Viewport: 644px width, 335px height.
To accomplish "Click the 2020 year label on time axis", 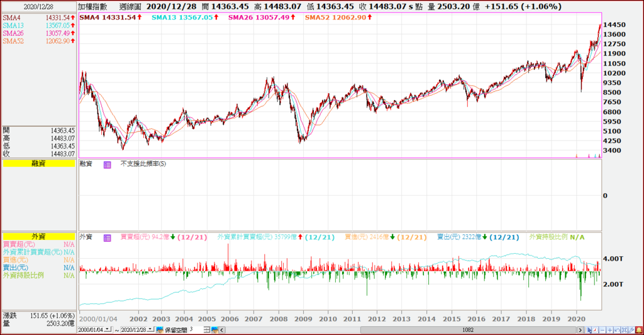I will click(x=576, y=319).
